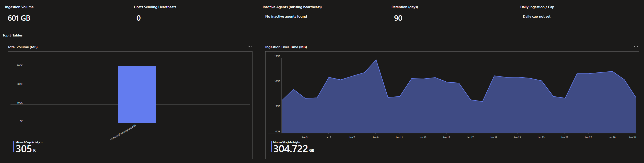This screenshot has width=644, height=163.
Task: Open the Total Volume chart ellipsis menu
Action: coord(249,47)
